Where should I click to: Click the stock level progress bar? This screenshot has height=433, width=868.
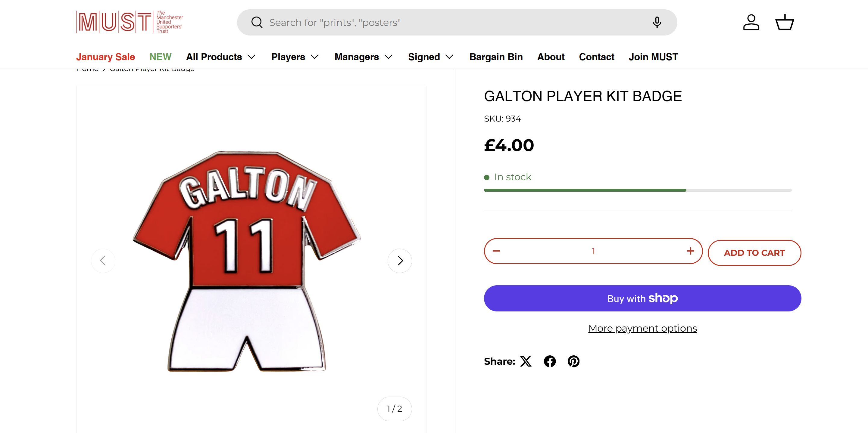coord(638,190)
